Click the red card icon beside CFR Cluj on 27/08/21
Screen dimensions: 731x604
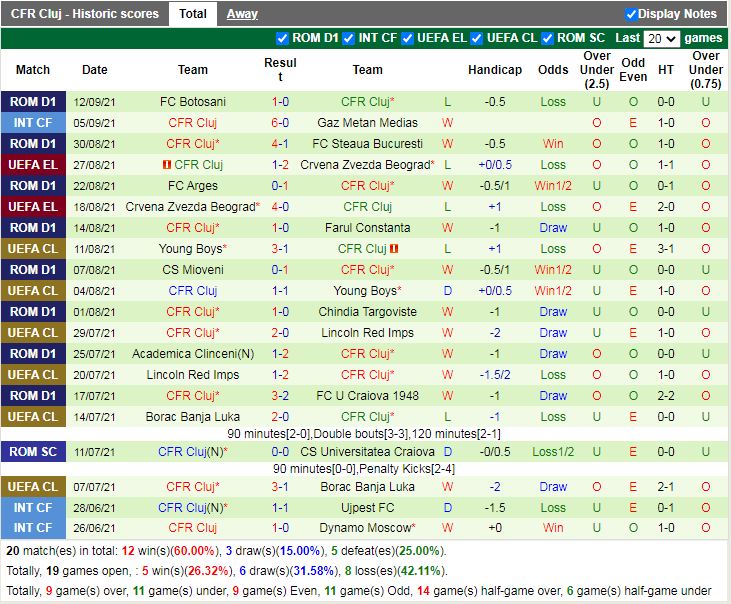tap(167, 165)
